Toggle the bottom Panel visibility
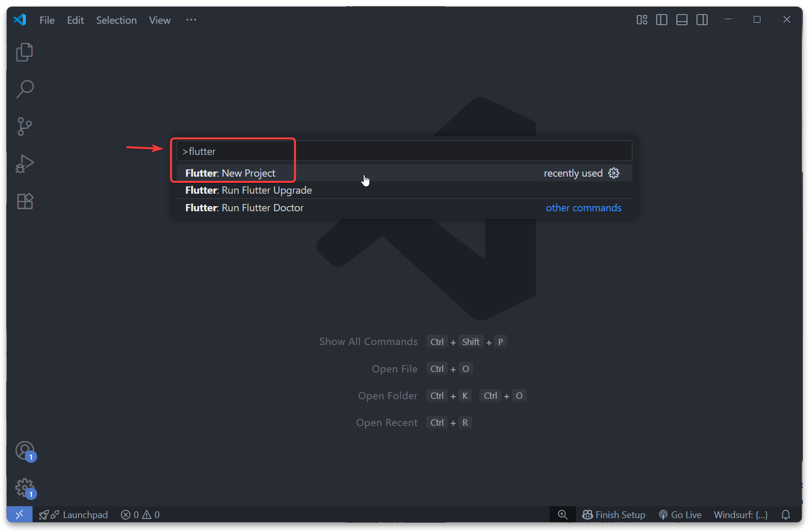Viewport: 809px width, 532px height. [x=681, y=20]
